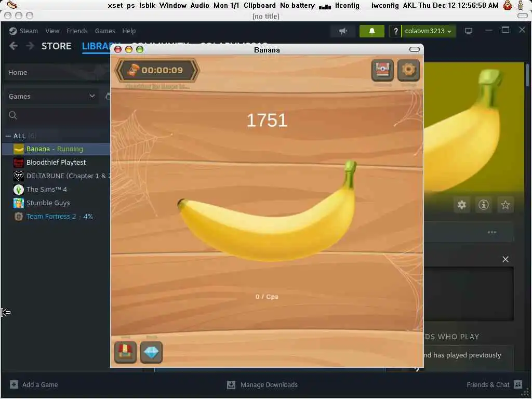Select Team Fortress 2 - 4% entry
The width and height of the screenshot is (532, 399).
[56, 217]
